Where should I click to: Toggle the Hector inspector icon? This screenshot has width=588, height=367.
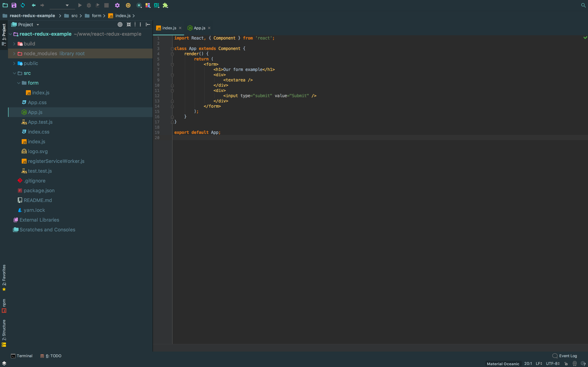pos(574,364)
